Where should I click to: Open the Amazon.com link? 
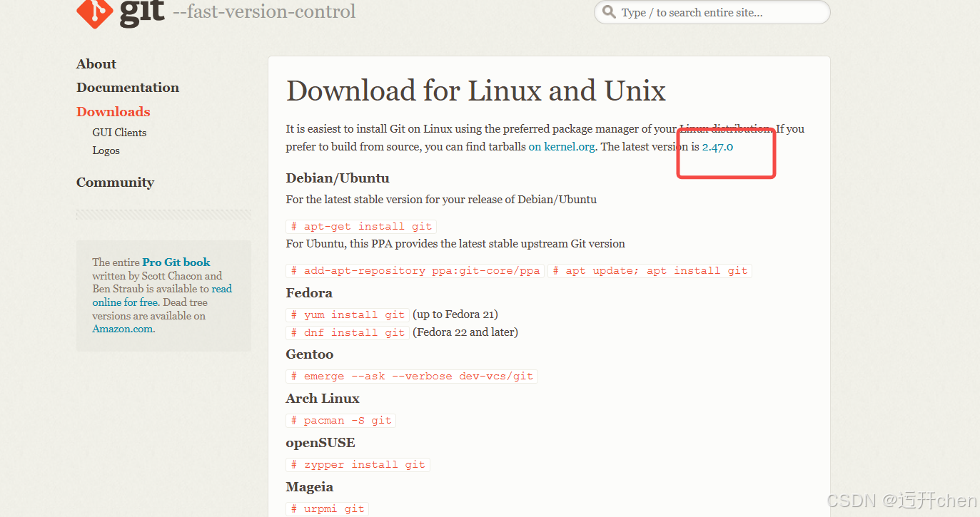coord(123,329)
